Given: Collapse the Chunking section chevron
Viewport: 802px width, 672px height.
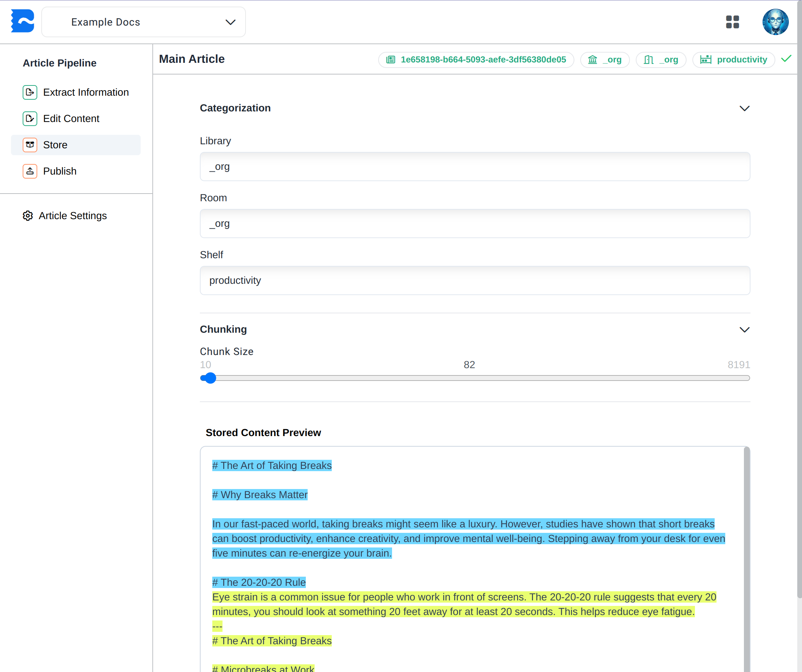Looking at the screenshot, I should (x=744, y=329).
